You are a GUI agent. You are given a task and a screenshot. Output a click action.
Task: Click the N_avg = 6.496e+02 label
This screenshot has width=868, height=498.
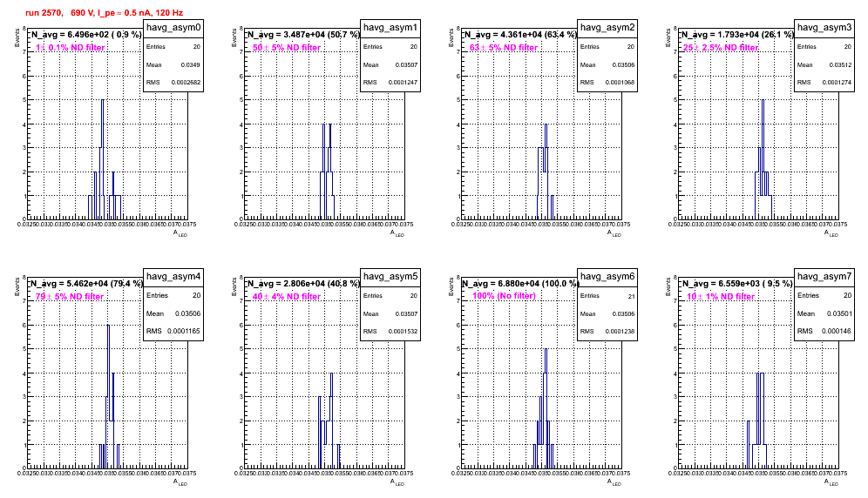click(x=85, y=34)
